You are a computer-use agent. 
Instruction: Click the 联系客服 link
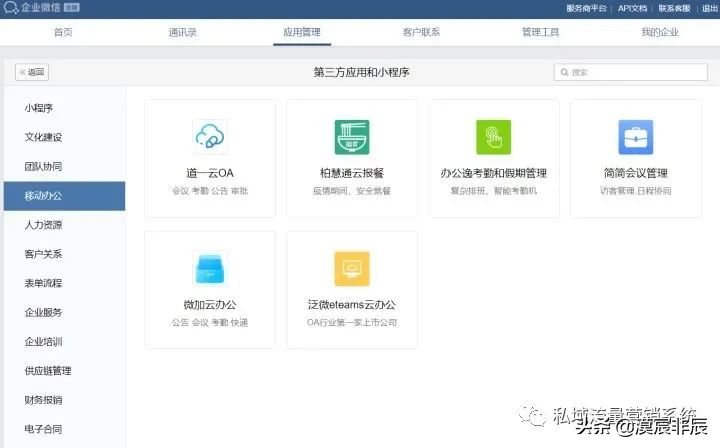[x=674, y=7]
